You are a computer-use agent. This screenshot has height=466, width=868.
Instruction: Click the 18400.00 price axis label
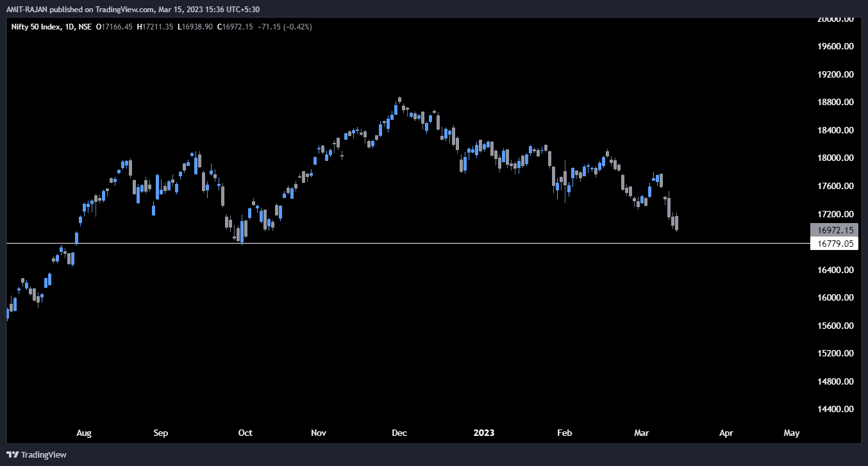835,130
